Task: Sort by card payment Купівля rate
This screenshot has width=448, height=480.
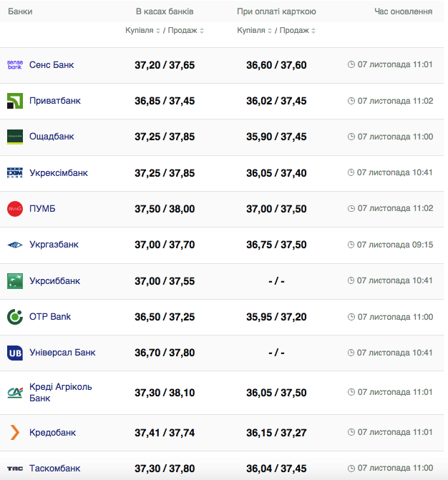Action: (255, 31)
